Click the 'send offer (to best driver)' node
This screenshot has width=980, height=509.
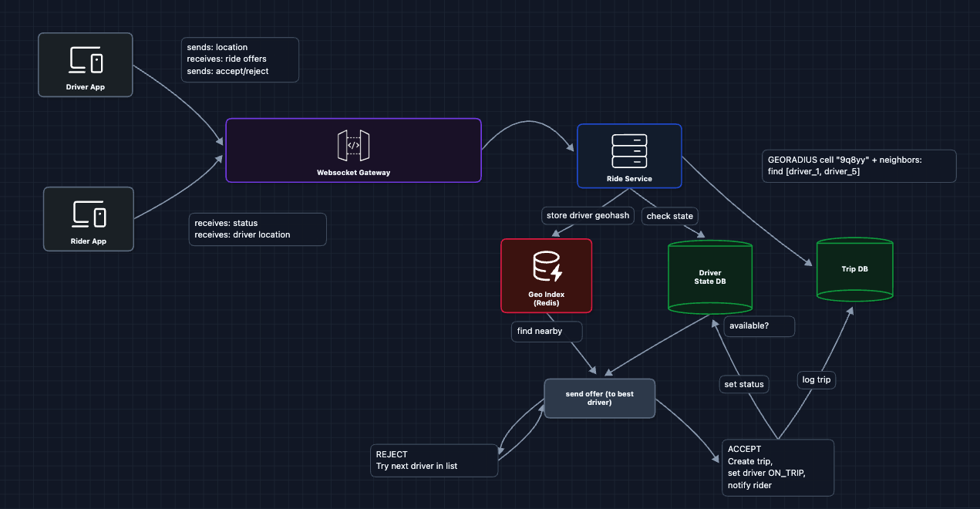tap(599, 398)
